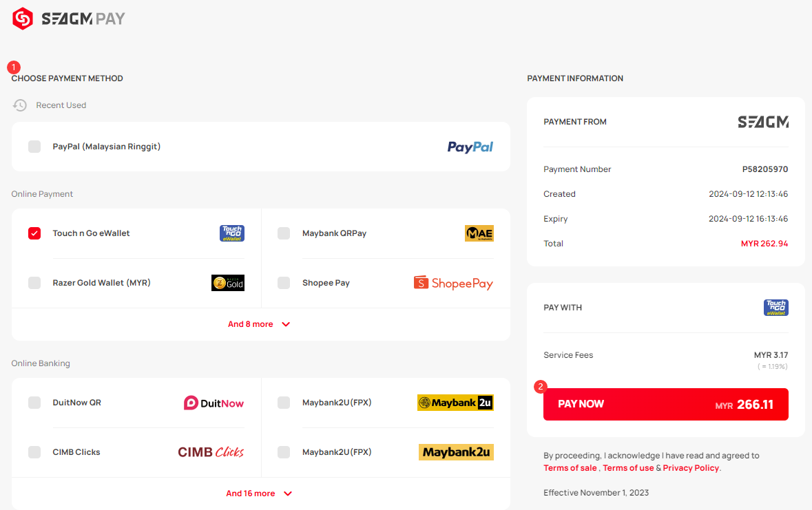Uncheck the Touch n Go eWallet checkbox
This screenshot has height=510, width=812.
click(34, 233)
